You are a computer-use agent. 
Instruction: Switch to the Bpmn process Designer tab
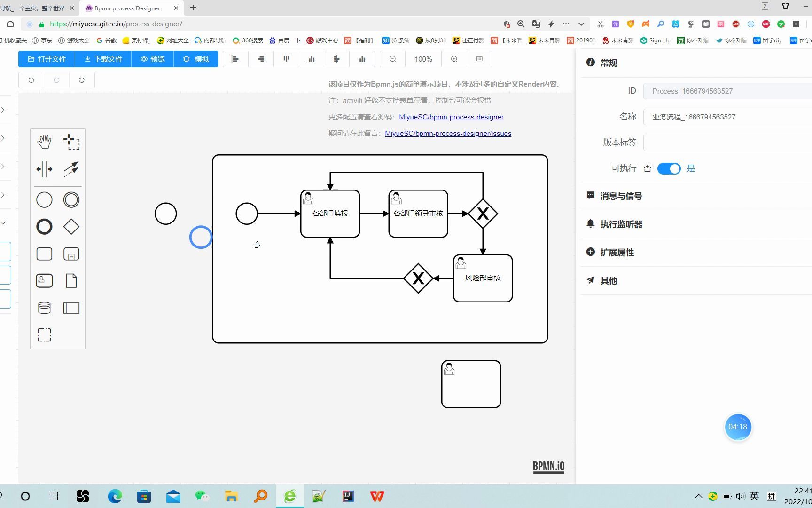click(126, 8)
